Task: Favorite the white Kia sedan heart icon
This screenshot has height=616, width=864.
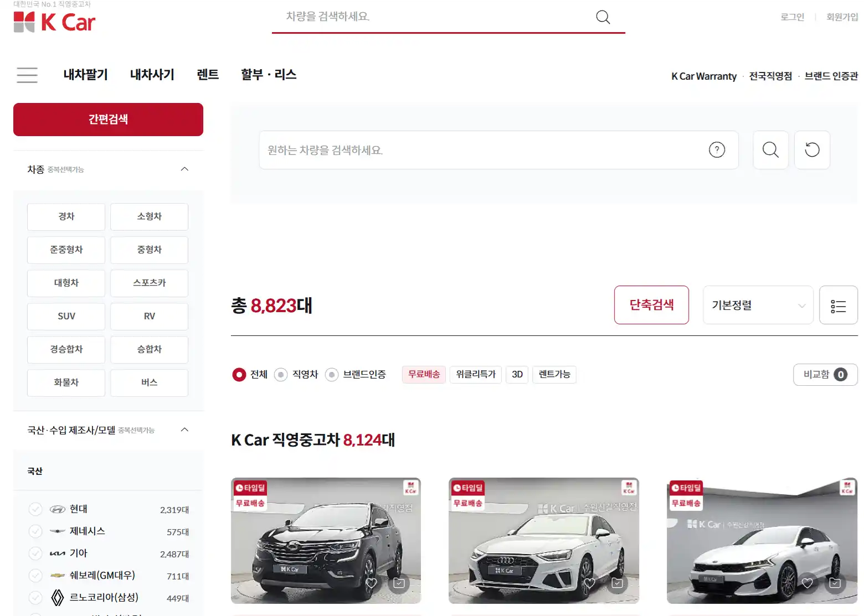Action: point(808,583)
